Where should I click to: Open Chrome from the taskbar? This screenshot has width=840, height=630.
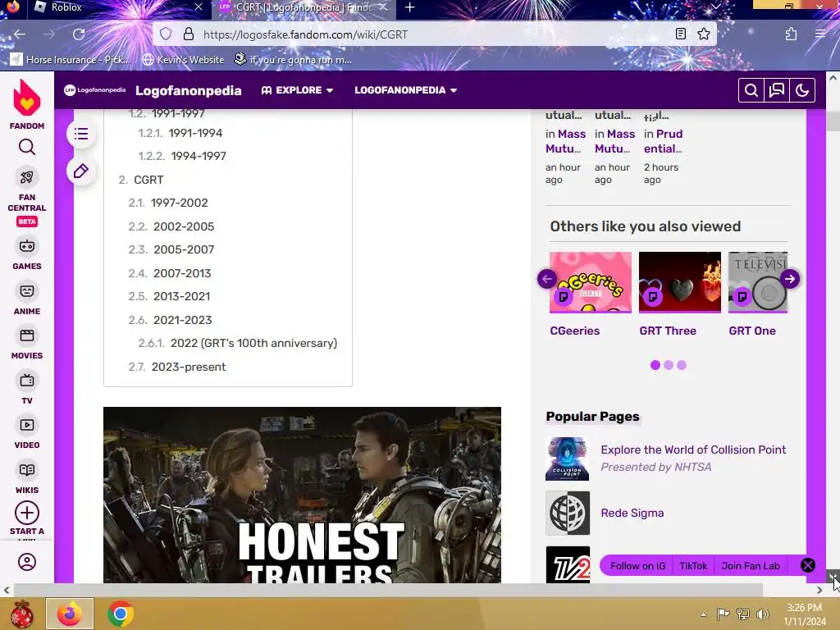coord(121,614)
